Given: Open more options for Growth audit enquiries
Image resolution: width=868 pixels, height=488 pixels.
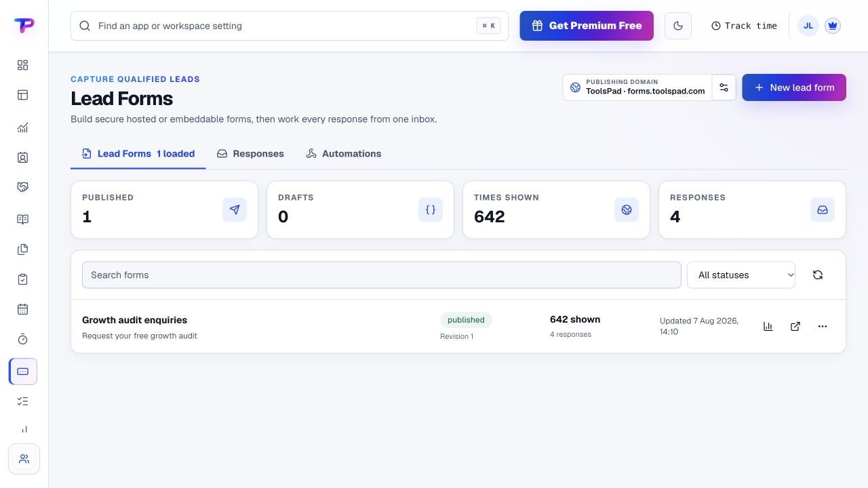Looking at the screenshot, I should point(823,326).
